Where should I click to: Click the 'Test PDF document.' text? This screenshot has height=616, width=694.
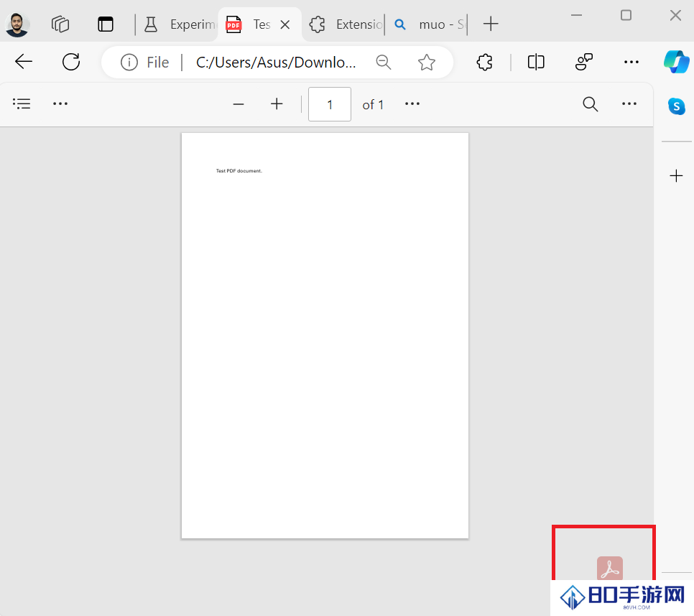[x=239, y=171]
